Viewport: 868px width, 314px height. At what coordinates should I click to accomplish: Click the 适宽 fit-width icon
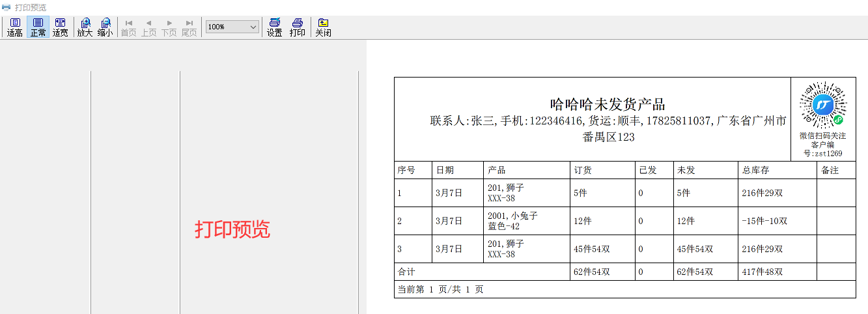point(60,27)
